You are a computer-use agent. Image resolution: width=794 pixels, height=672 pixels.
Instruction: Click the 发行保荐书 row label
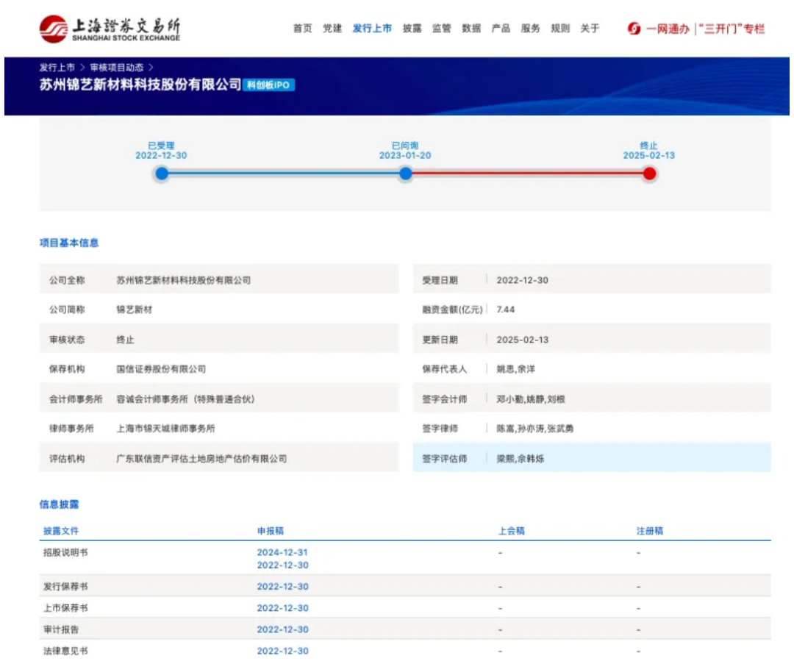(x=65, y=587)
